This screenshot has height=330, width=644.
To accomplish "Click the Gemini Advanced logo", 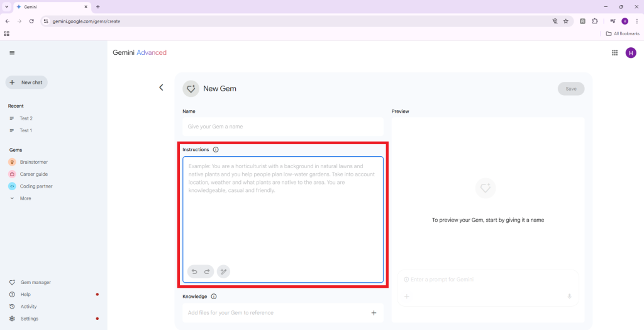I will tap(140, 53).
